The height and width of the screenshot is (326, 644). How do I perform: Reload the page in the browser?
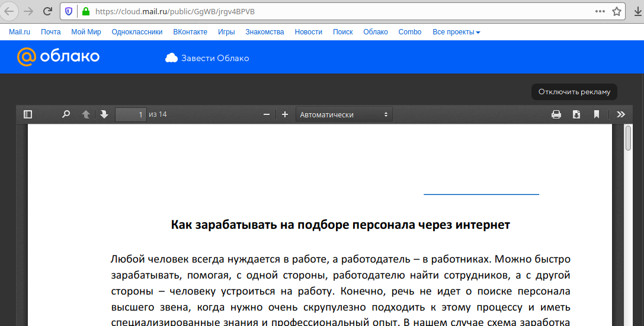[x=48, y=11]
